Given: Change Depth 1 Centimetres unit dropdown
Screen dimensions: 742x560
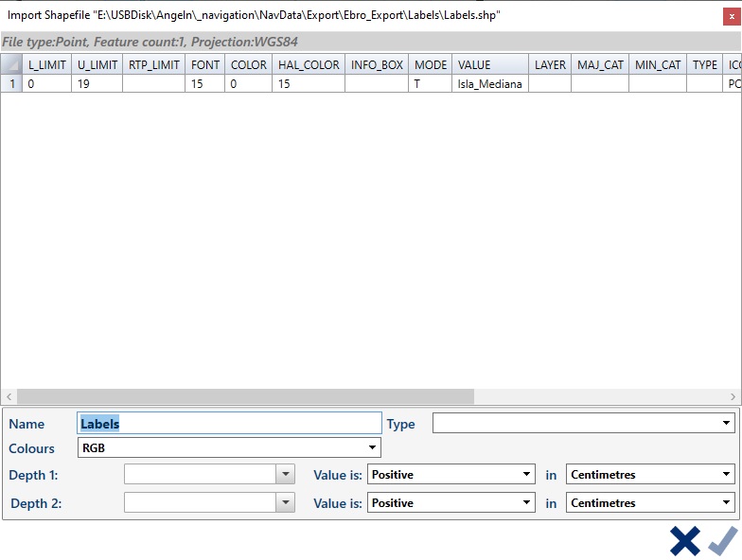Looking at the screenshot, I should [650, 475].
